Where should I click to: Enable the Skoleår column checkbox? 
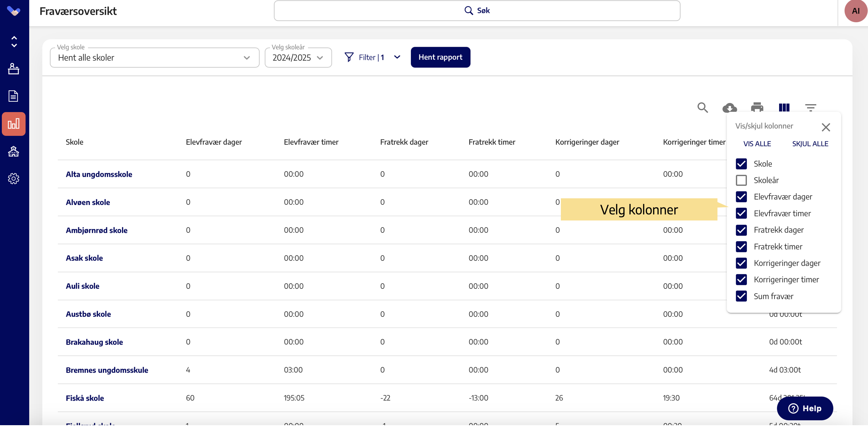(x=741, y=180)
